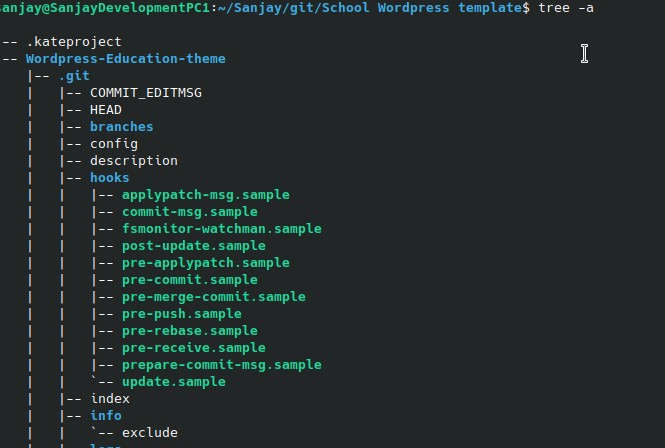Click the post-update.sample line
Viewport: 665px width, 448px height.
194,246
